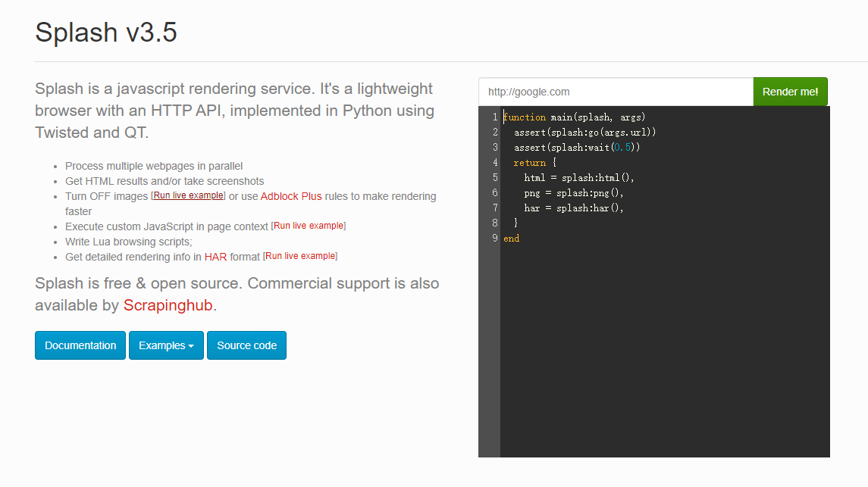Open the Adblock Plus link
The height and width of the screenshot is (487, 868).
coord(290,196)
